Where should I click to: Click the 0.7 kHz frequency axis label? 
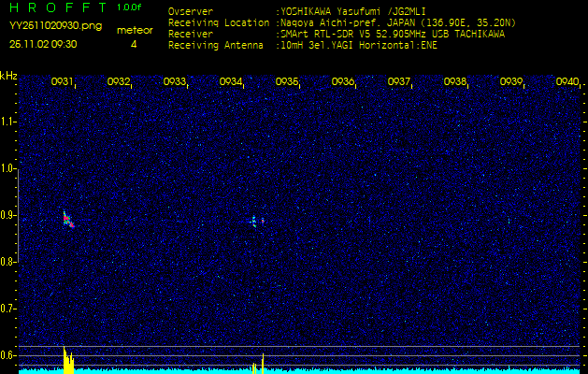tap(8, 309)
